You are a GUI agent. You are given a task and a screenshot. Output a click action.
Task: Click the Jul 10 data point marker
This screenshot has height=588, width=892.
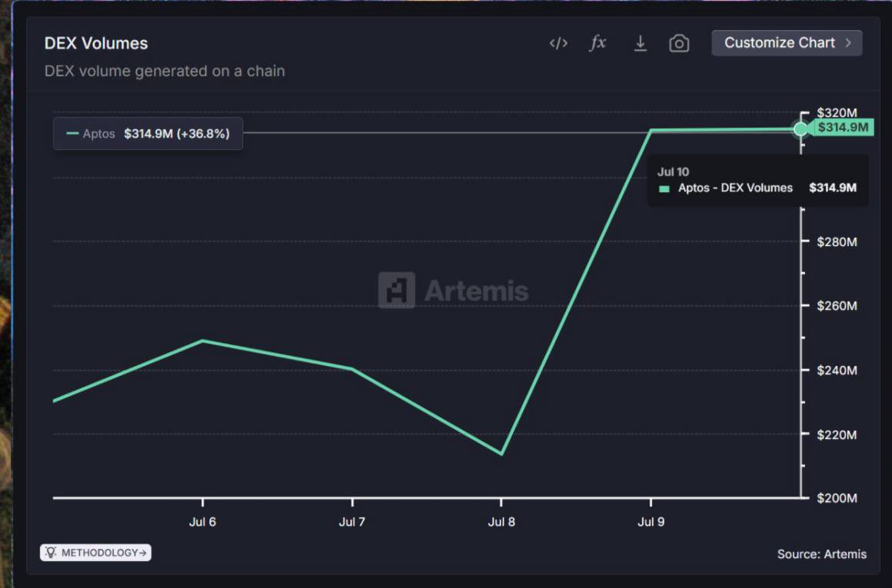pyautogui.click(x=800, y=129)
